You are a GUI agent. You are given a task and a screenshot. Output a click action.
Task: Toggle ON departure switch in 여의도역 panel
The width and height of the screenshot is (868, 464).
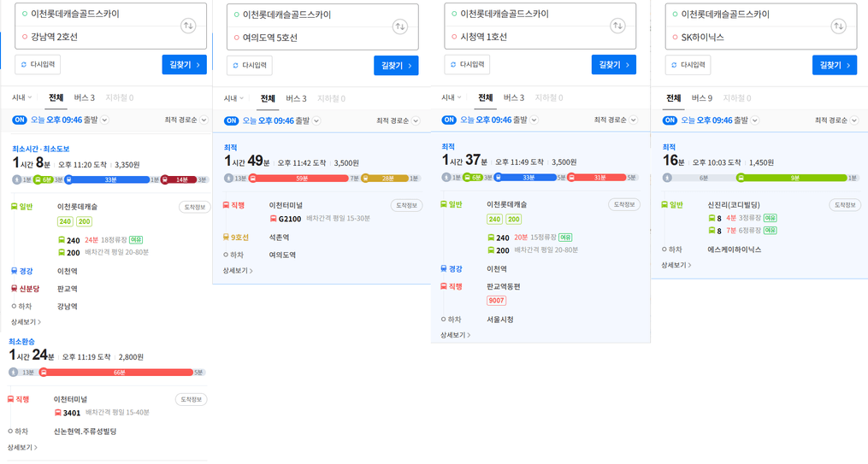coord(232,120)
